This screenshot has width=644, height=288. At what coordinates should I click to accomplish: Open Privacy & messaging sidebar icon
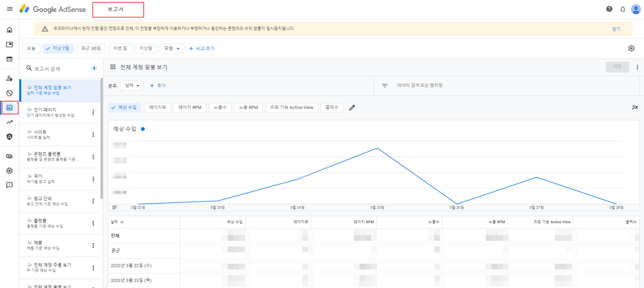pyautogui.click(x=9, y=78)
